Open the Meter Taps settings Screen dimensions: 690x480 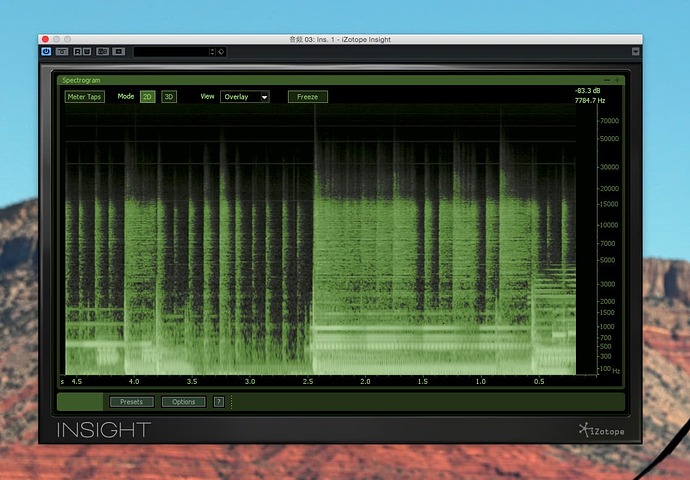(84, 97)
